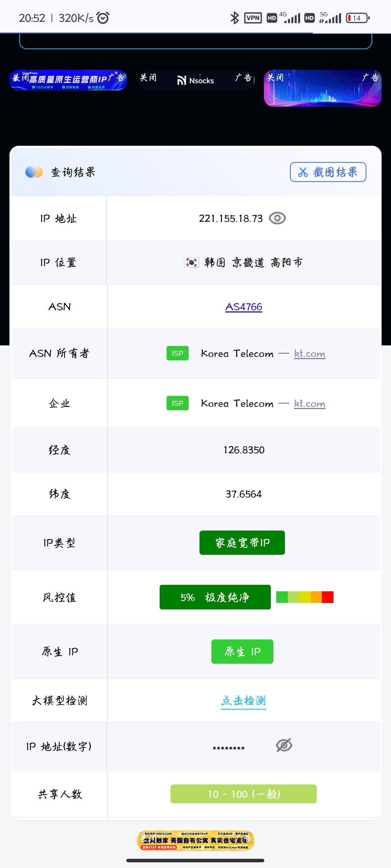
Task: Tap the green 原生 IP badge
Action: click(x=242, y=651)
